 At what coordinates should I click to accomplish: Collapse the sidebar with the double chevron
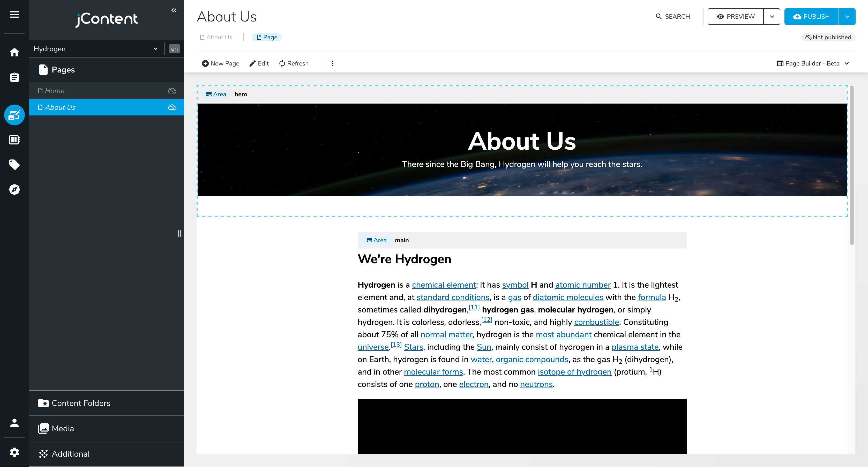tap(174, 10)
